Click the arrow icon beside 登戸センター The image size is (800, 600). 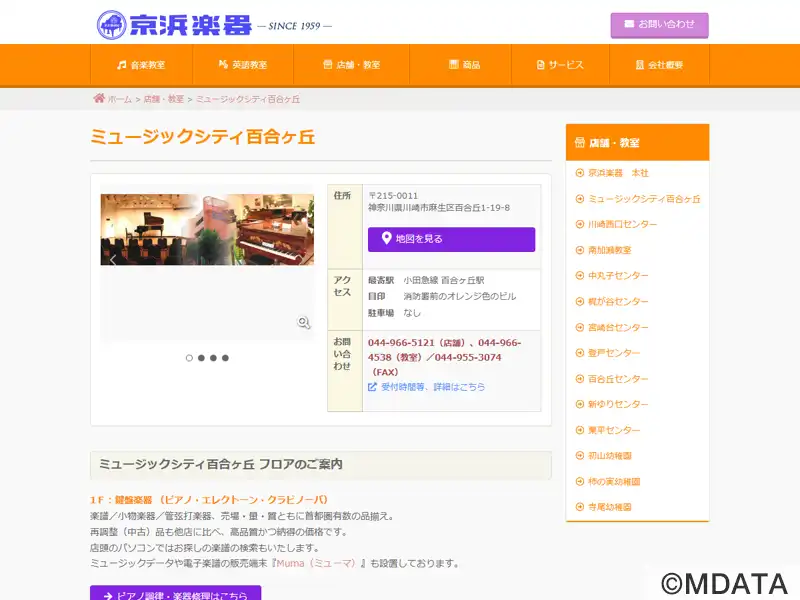[580, 353]
